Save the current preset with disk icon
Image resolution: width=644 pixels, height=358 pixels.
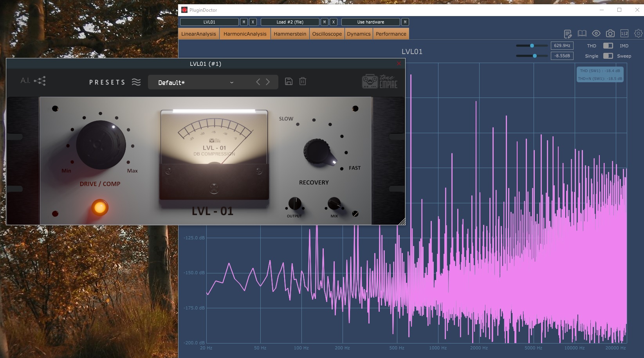point(289,81)
